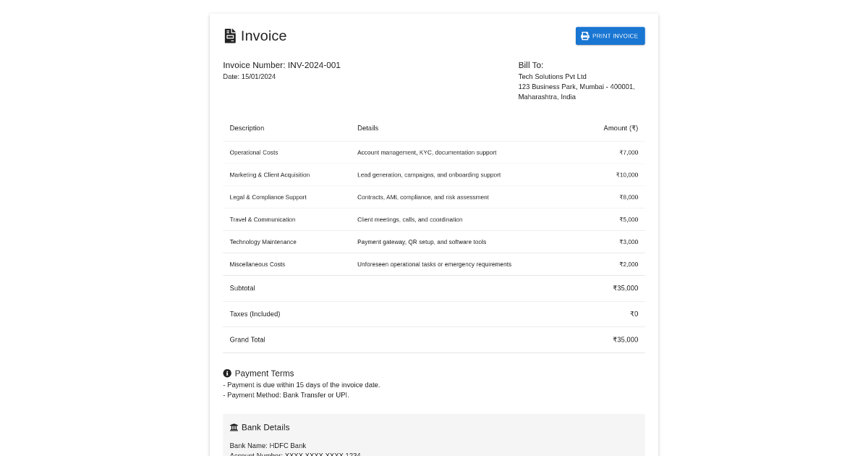Click the Miscellaneous Costs row
This screenshot has height=456, width=868.
257,265
